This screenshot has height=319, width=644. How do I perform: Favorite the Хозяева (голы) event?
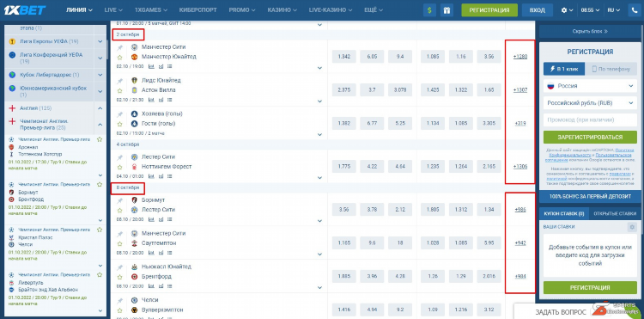click(x=120, y=124)
